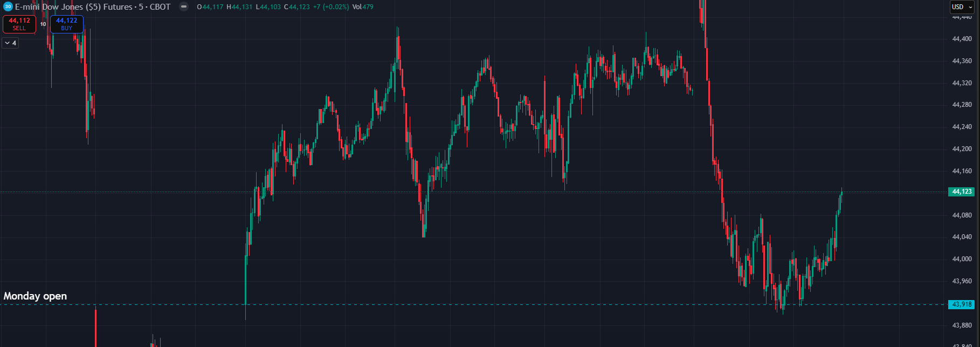Click the 43,960 price scale label
Screen dimensions: 980x347
click(962, 281)
